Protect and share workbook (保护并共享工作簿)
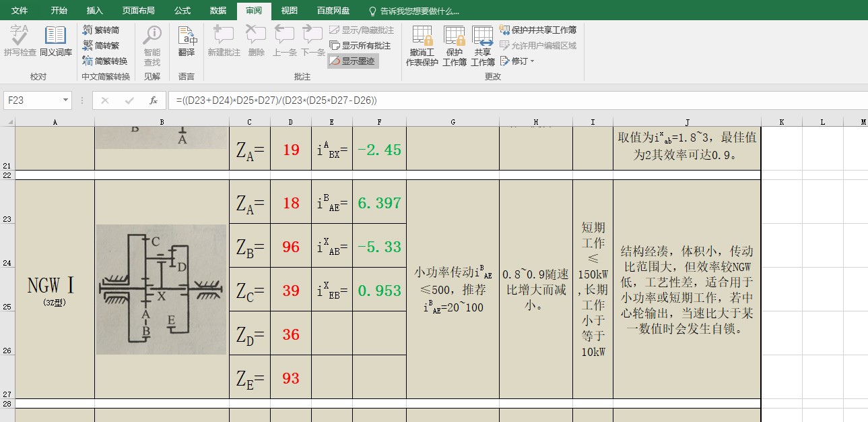The width and height of the screenshot is (868, 422). pos(538,30)
